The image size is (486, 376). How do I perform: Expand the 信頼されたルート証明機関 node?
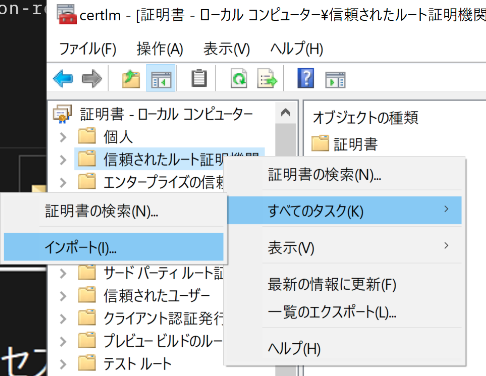(x=63, y=160)
